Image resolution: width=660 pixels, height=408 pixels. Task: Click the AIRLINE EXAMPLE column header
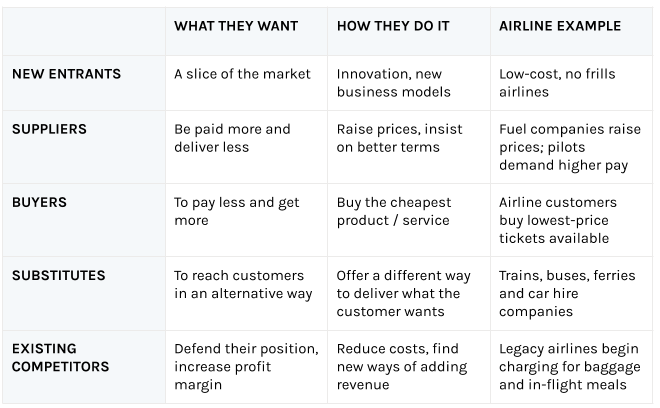559,26
